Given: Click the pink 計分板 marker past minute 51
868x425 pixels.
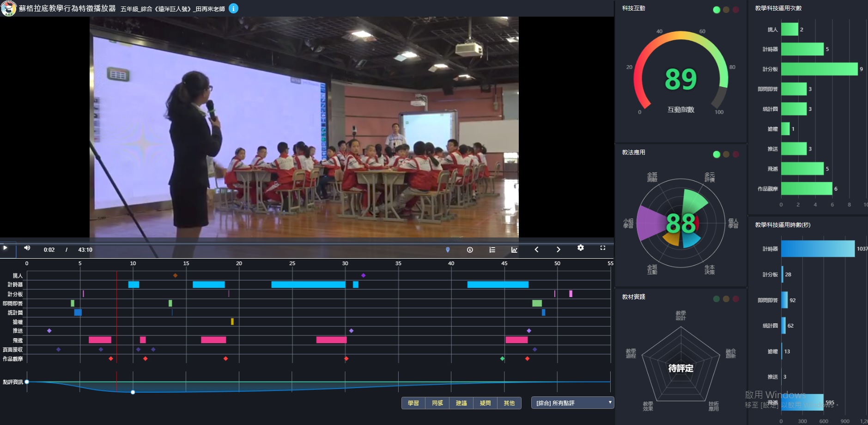Looking at the screenshot, I should (x=571, y=294).
